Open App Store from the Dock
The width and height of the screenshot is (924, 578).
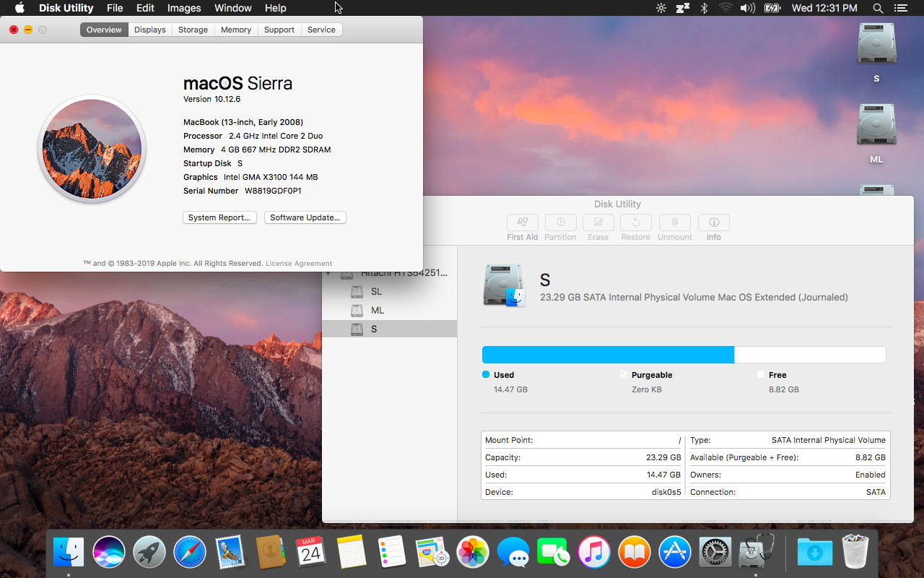point(675,552)
